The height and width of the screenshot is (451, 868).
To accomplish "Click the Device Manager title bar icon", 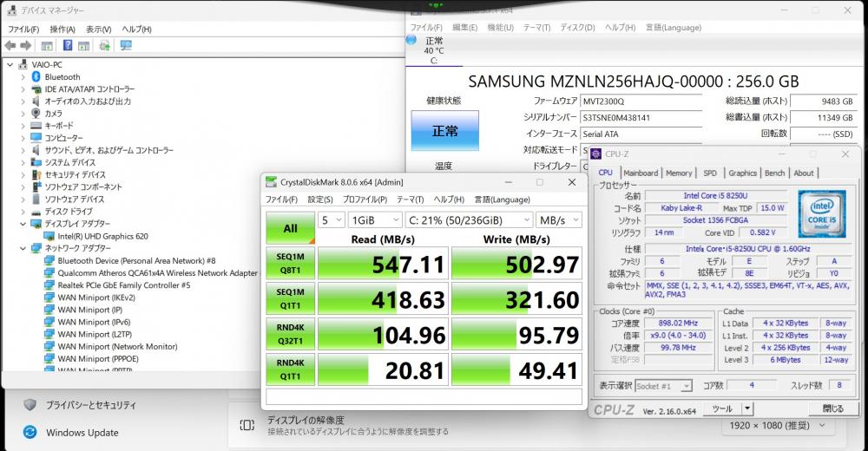I will click(x=12, y=10).
